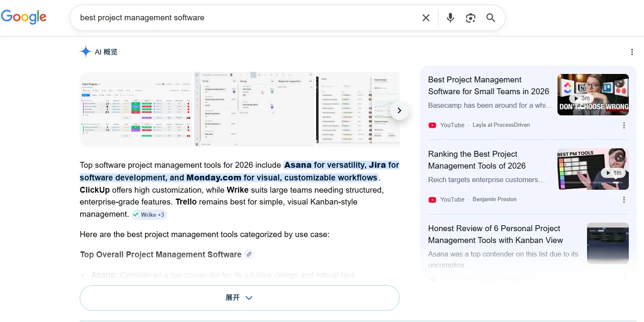Click the bold ClickUp text

click(95, 190)
